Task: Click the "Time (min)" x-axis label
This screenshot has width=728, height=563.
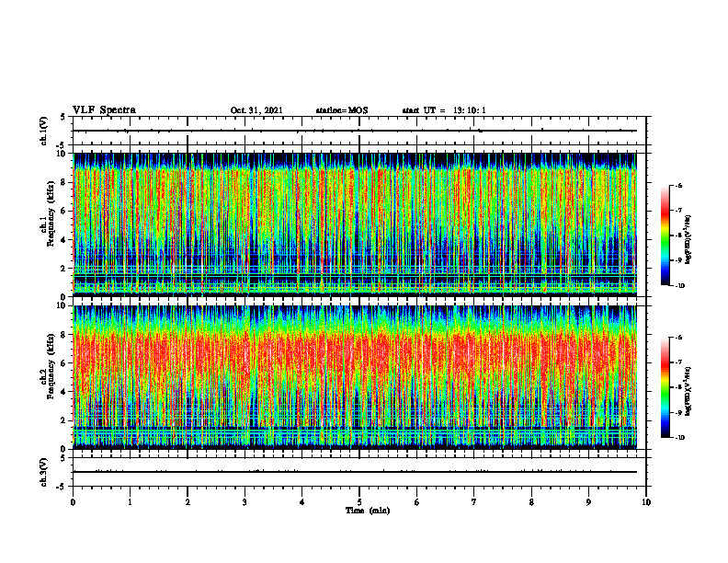Action: 368,511
